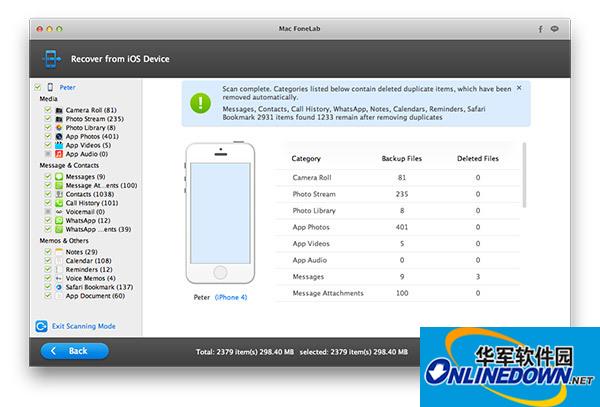
Task: Click the Call History phone icon
Action: click(59, 203)
